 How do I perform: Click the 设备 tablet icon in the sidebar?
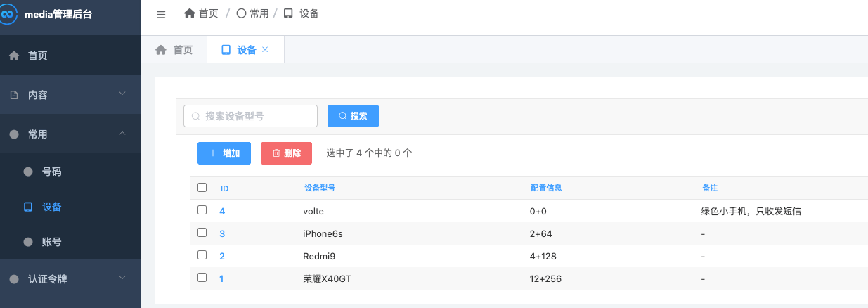pyautogui.click(x=28, y=207)
